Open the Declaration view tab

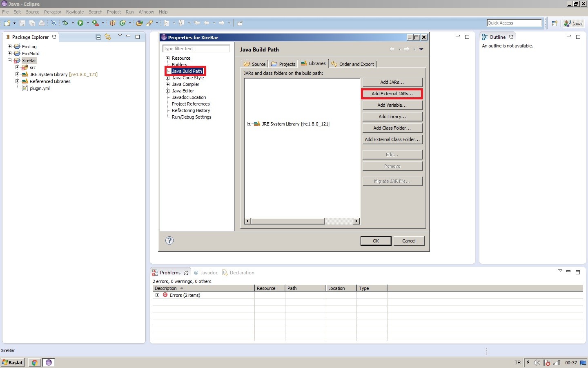tap(238, 273)
